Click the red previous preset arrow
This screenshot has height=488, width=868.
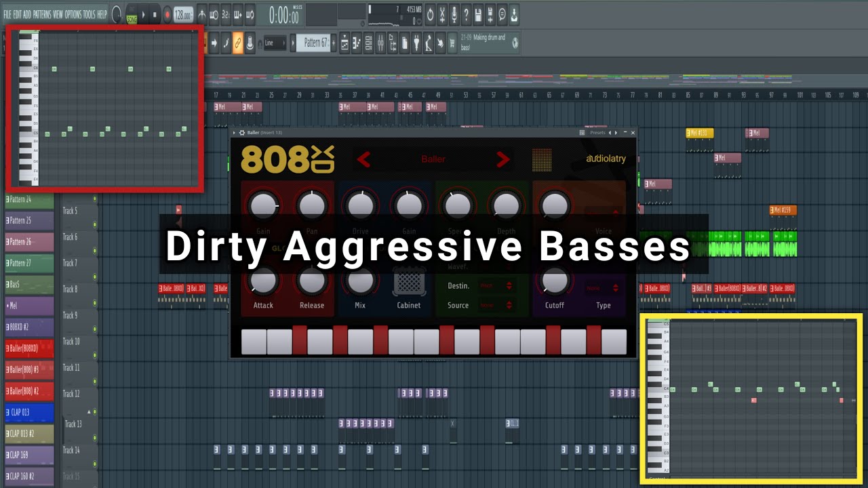(x=363, y=160)
